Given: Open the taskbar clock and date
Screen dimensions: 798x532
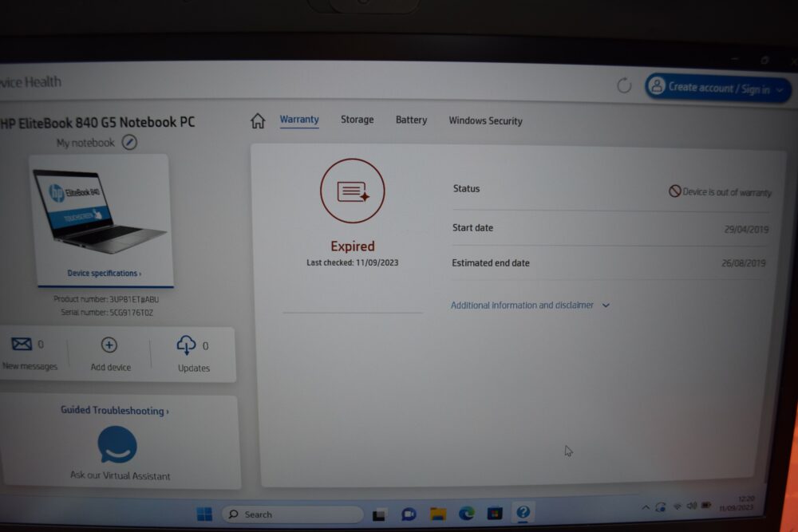Looking at the screenshot, I should coord(737,503).
